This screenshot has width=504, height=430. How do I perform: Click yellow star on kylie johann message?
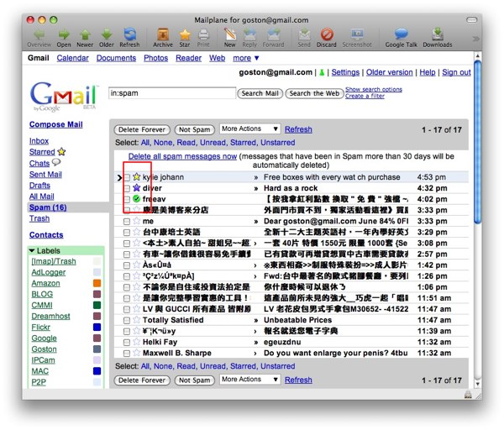pyautogui.click(x=137, y=176)
